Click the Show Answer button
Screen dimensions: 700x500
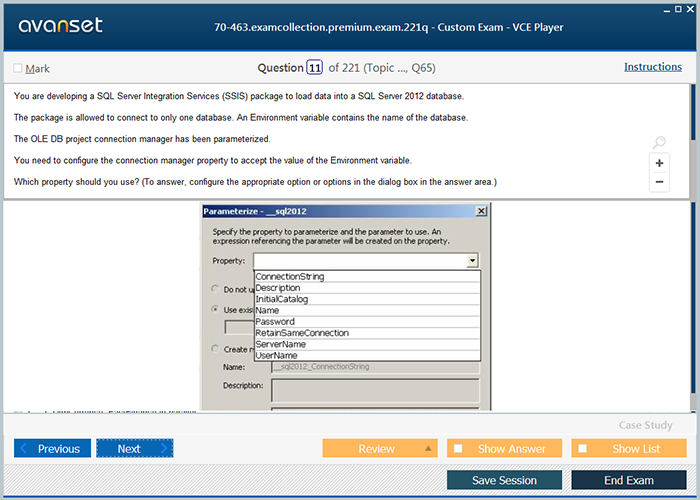tap(504, 448)
